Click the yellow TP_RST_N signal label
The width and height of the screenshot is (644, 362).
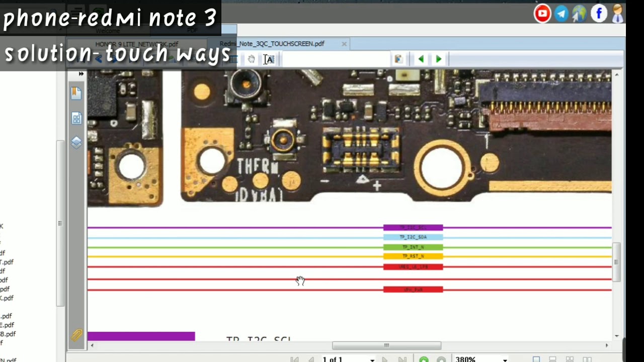[413, 256]
